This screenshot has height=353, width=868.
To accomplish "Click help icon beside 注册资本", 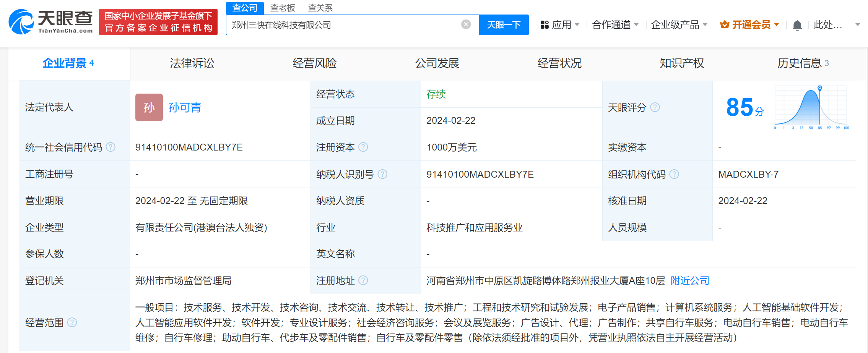I will coord(363,147).
